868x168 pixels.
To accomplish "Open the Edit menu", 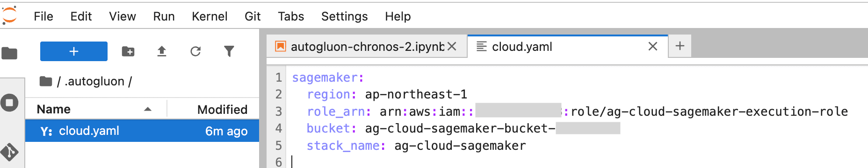I will pyautogui.click(x=81, y=16).
